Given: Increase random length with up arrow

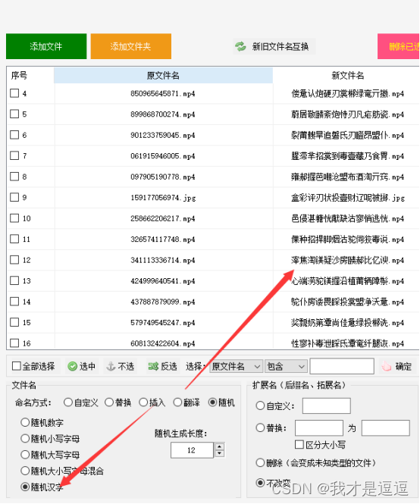Looking at the screenshot, I should (219, 446).
